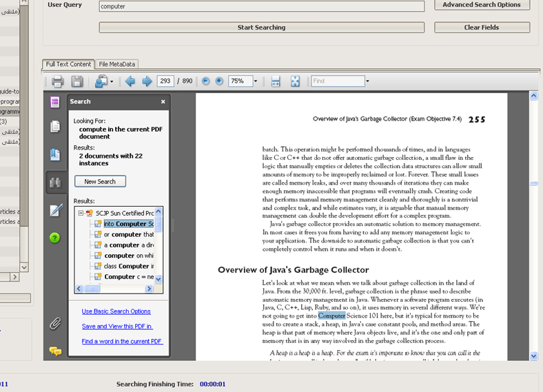Click left file list scroll down arrow
This screenshot has height=392, width=543.
(24, 267)
